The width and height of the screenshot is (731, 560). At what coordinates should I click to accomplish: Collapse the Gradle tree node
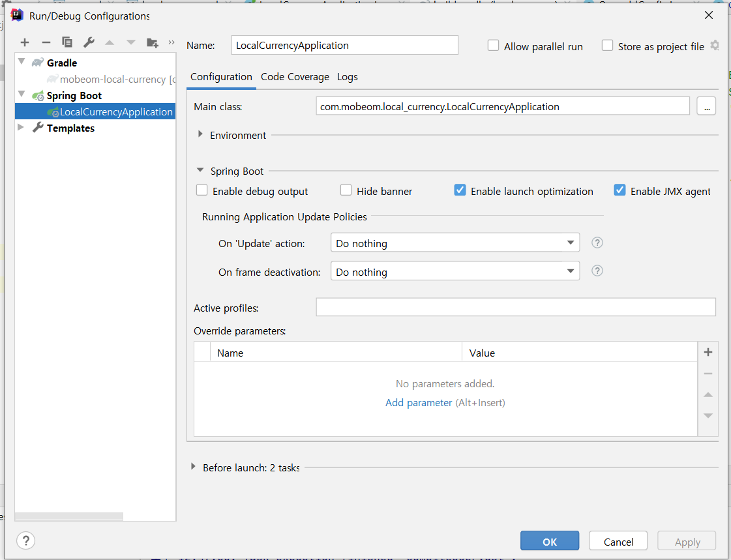tap(22, 61)
